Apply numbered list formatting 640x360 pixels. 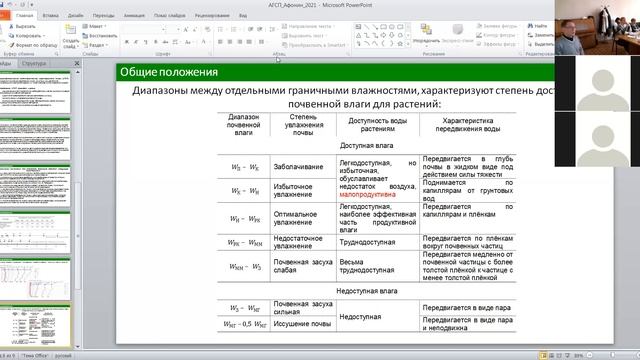(x=234, y=29)
